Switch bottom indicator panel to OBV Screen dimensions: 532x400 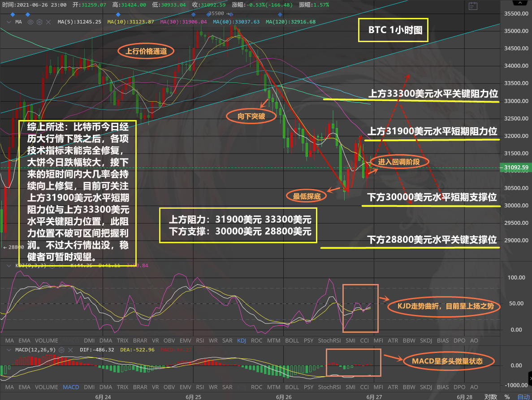(169, 387)
